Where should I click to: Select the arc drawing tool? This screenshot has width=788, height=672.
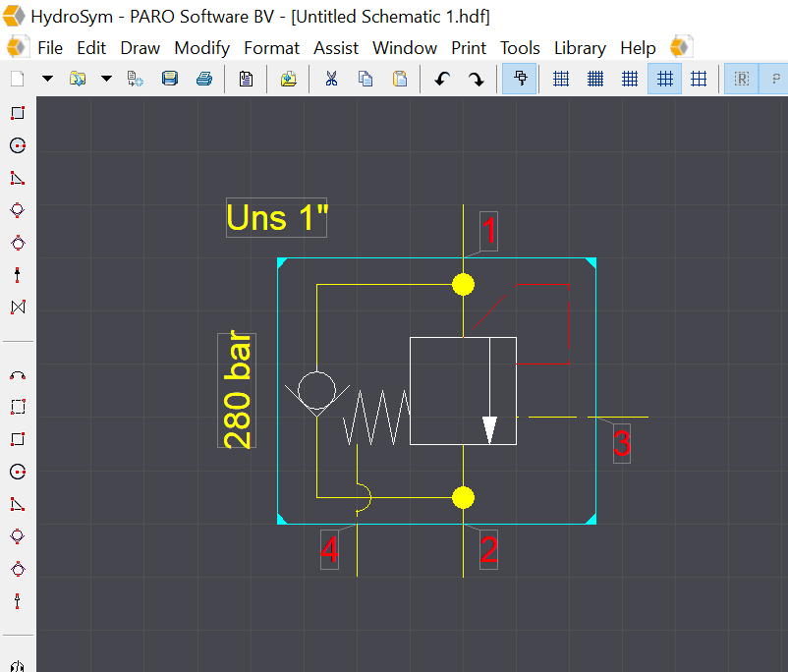(17, 374)
